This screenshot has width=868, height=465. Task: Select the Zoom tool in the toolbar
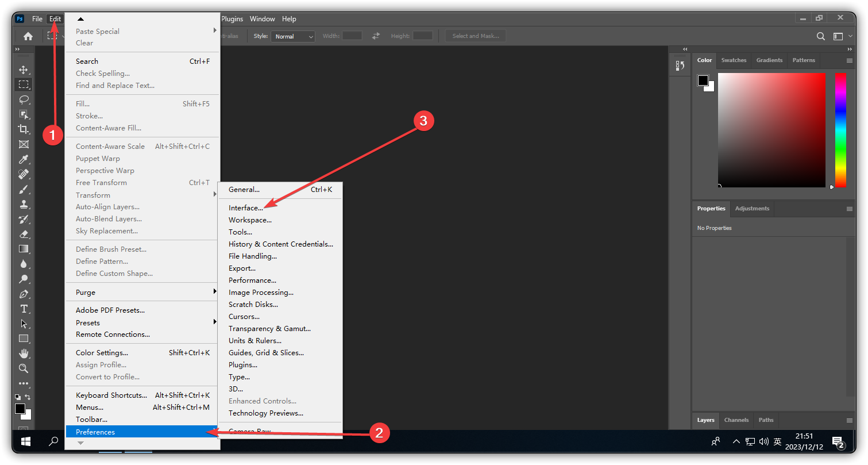(24, 368)
